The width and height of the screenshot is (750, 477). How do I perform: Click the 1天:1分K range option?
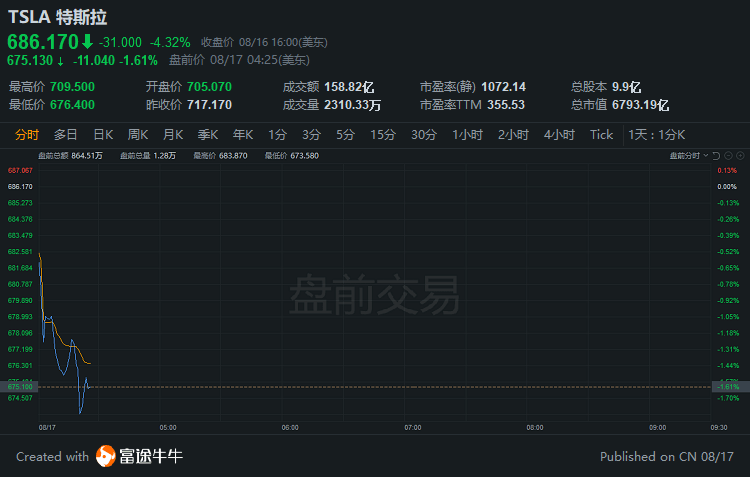coord(657,135)
